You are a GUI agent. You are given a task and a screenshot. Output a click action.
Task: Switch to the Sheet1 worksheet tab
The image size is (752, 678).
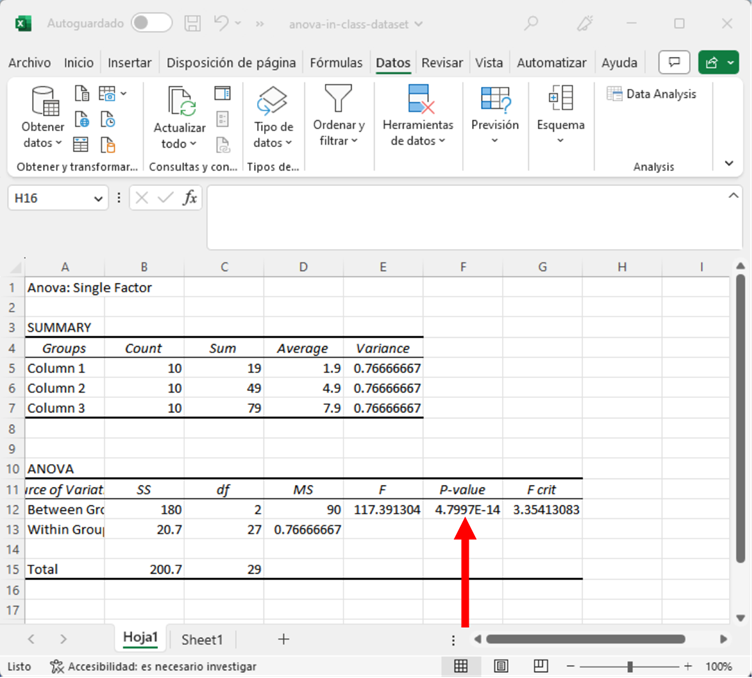[202, 639]
